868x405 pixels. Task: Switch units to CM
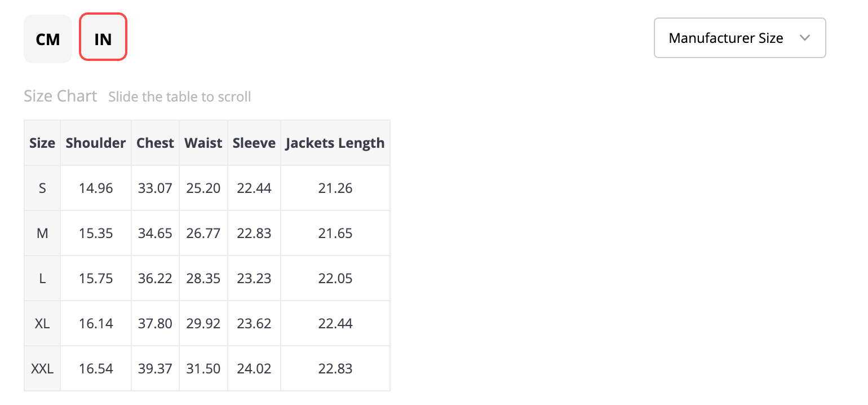click(48, 39)
